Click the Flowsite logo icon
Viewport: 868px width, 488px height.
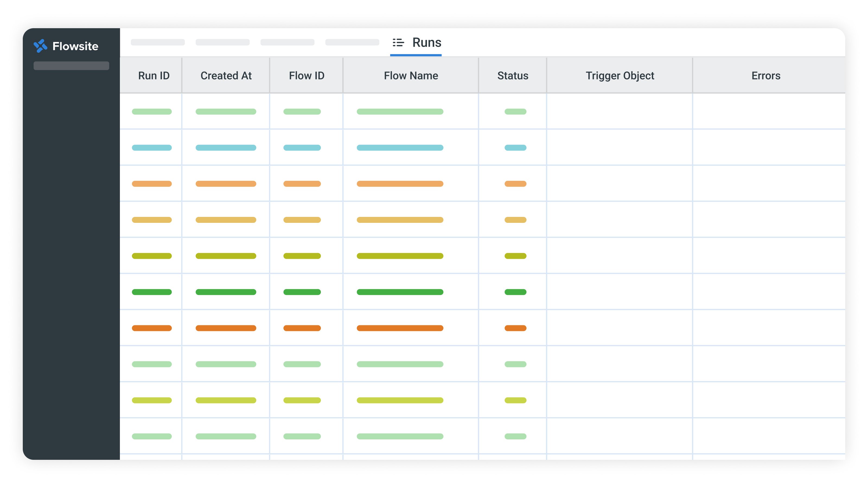coord(40,46)
